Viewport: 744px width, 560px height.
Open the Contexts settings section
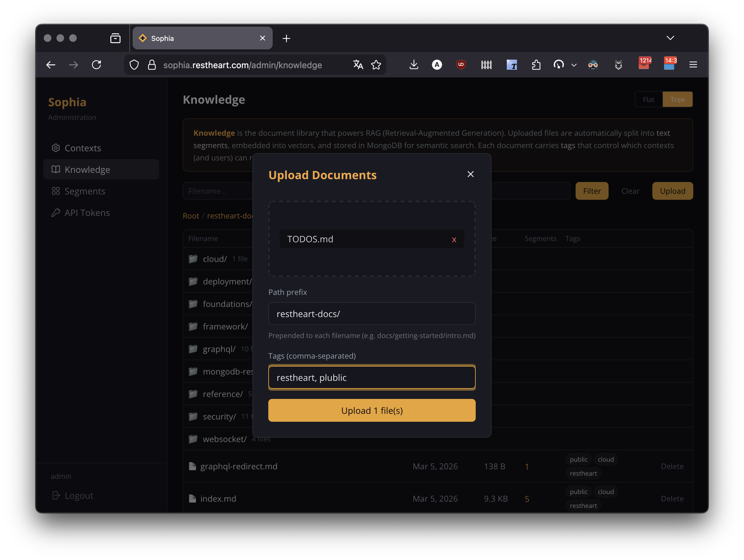pyautogui.click(x=83, y=148)
